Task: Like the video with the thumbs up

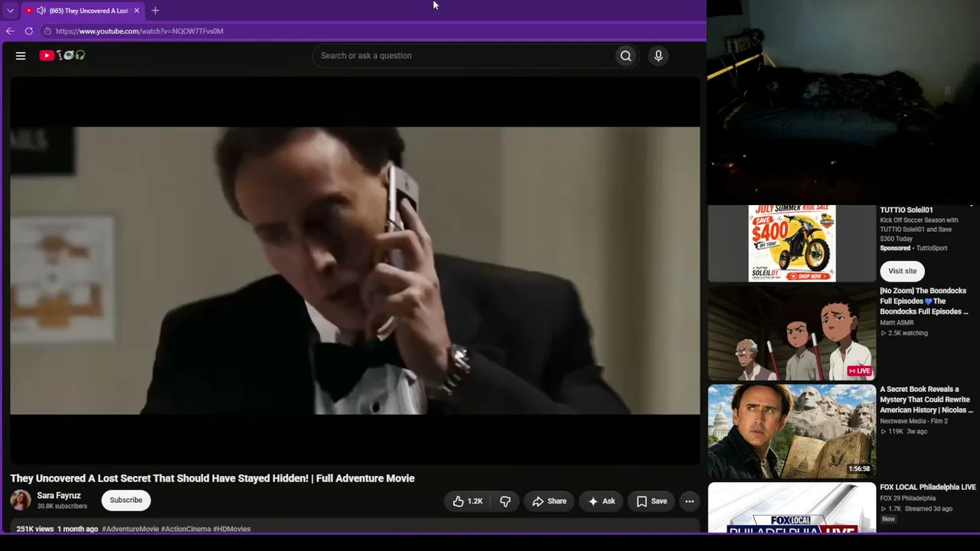Action: point(467,501)
